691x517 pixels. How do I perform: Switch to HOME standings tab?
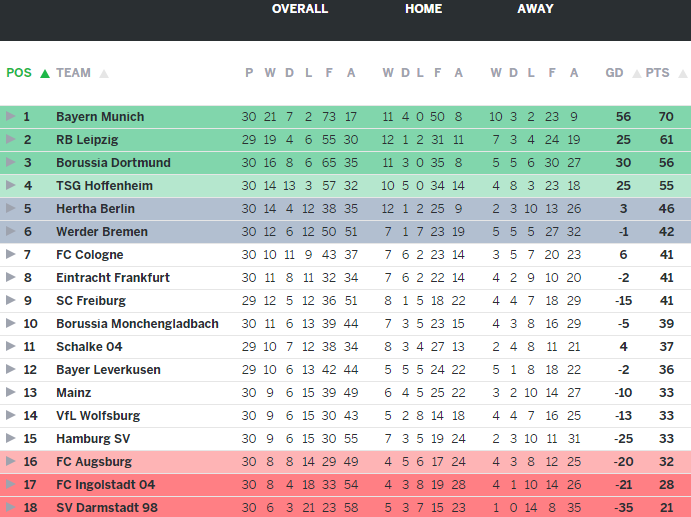423,9
